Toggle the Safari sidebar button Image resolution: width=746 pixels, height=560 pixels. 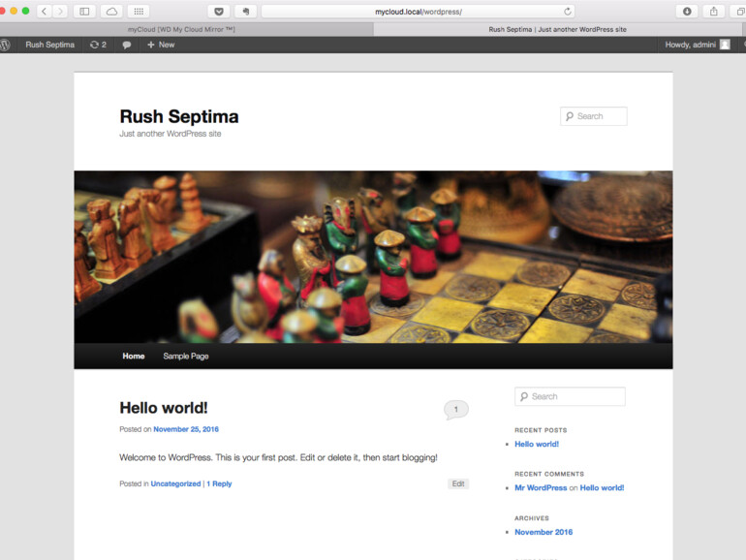pos(84,11)
